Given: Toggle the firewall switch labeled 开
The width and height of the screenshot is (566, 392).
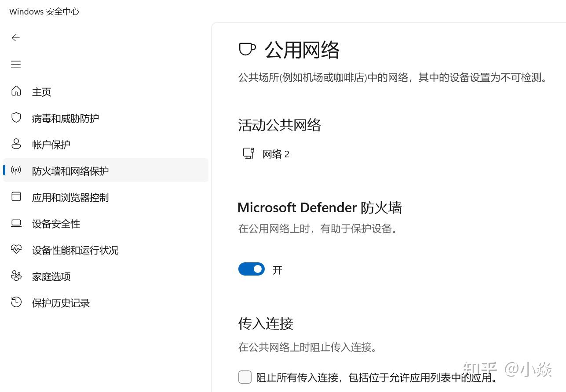Looking at the screenshot, I should (251, 269).
